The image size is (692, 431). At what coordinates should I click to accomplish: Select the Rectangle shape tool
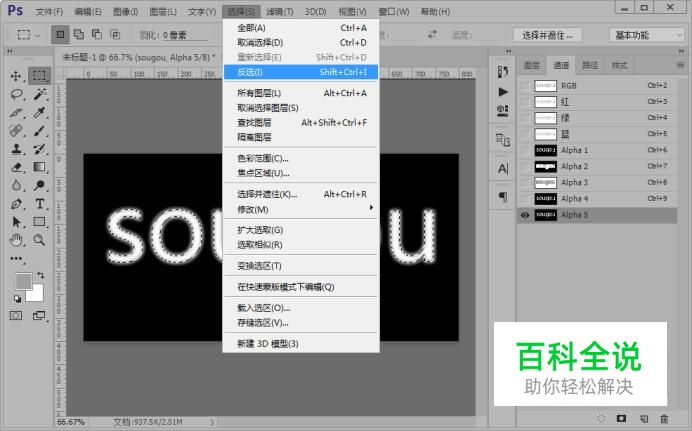(39, 221)
